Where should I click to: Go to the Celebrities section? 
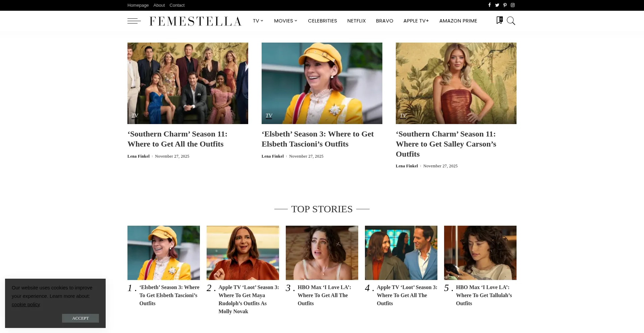coord(322,21)
